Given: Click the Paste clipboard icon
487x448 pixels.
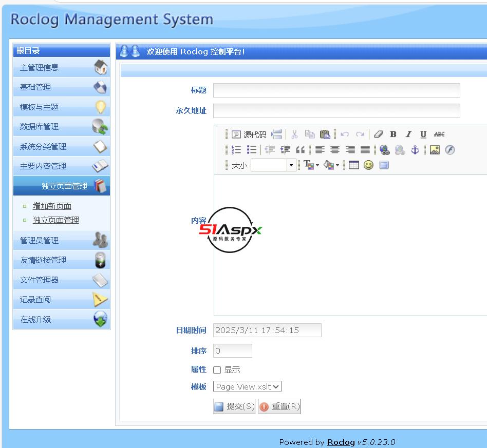Looking at the screenshot, I should 325,134.
